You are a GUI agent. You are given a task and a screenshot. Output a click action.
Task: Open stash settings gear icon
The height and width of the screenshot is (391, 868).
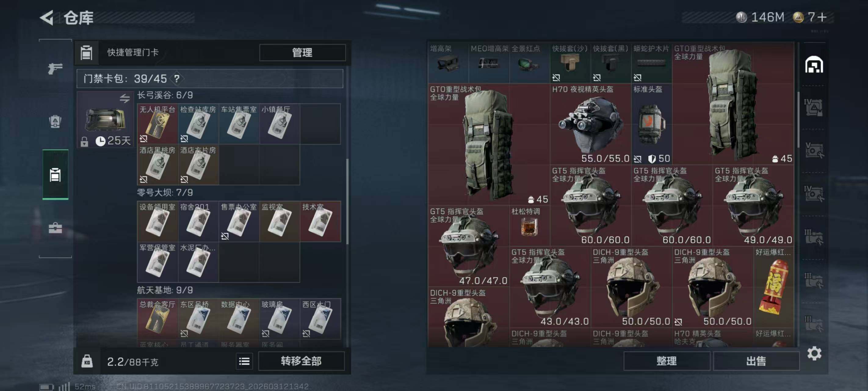click(x=814, y=353)
